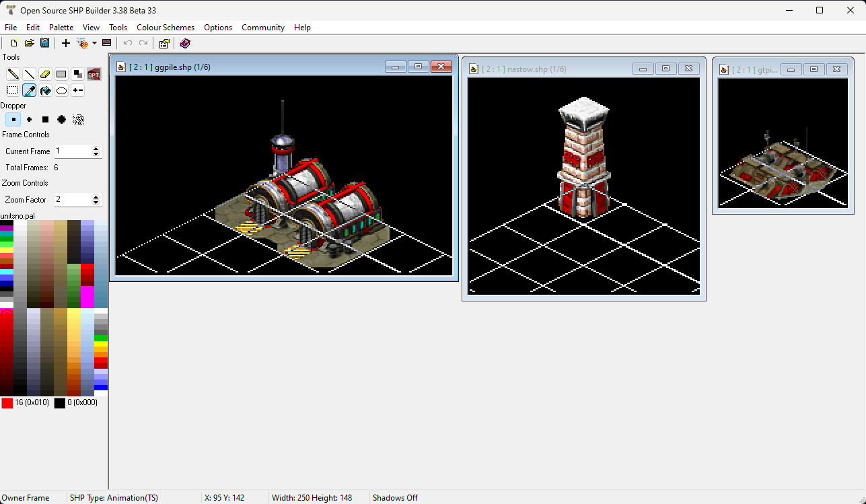Click the Redo arrow in toolbar
The height and width of the screenshot is (504, 866).
143,43
